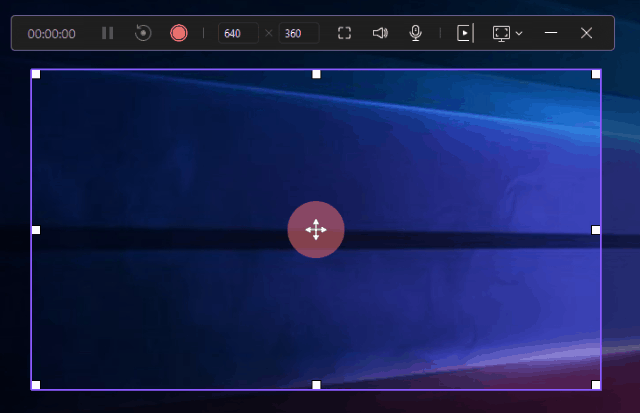The image size is (640, 413).
Task: Click the 00:00:00 recording timer
Action: [x=51, y=33]
